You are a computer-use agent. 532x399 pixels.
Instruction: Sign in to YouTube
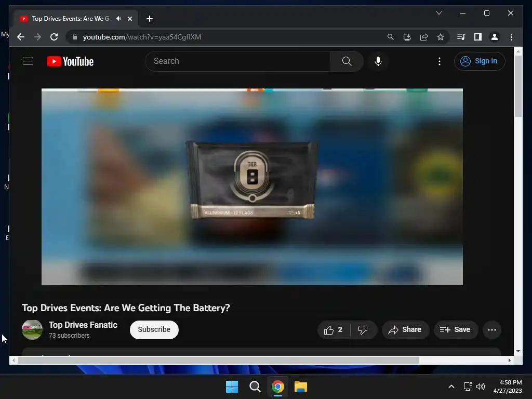point(480,61)
